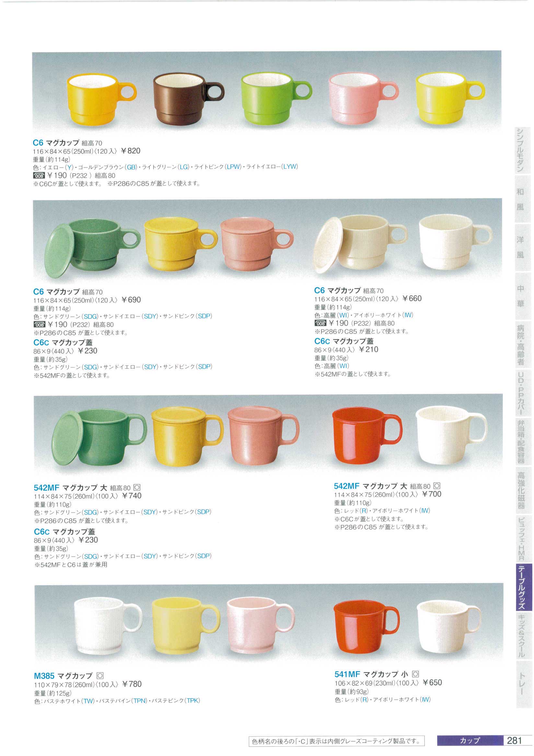
Task: Click the golden brown C6 mug image
Action: pyautogui.click(x=189, y=99)
